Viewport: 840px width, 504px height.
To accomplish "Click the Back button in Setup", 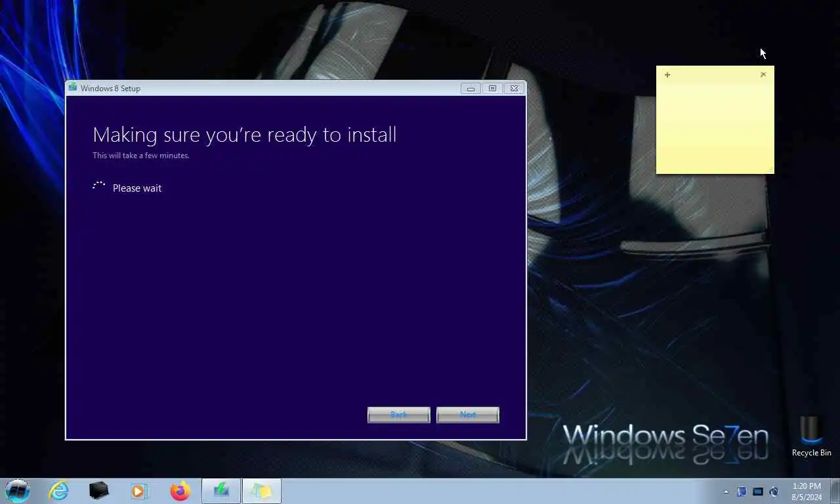I will [x=399, y=415].
